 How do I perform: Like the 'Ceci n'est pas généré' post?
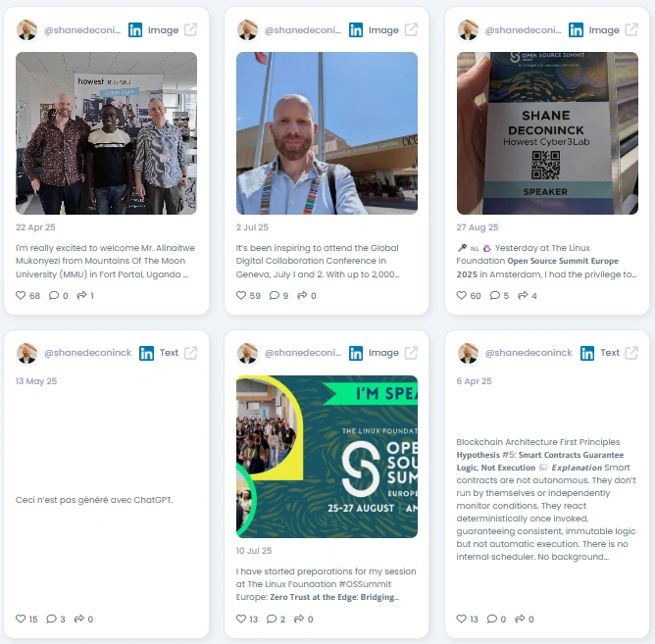(x=21, y=619)
